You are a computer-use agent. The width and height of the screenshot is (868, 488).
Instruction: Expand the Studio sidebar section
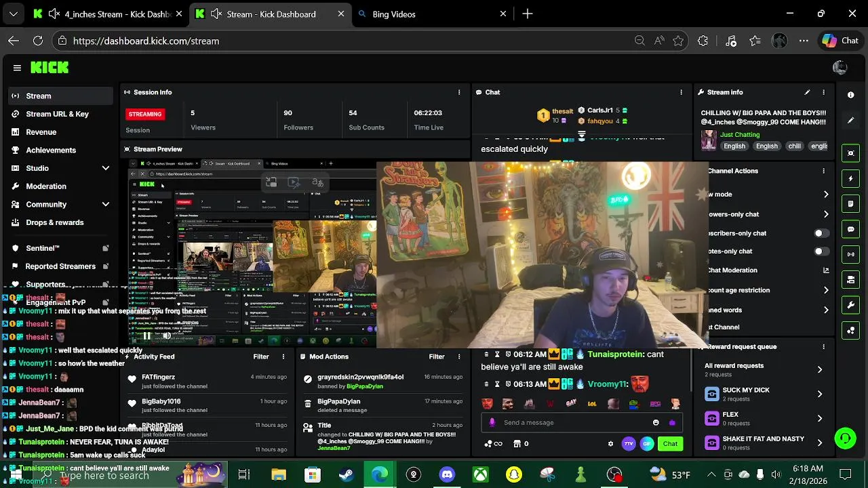click(x=106, y=168)
